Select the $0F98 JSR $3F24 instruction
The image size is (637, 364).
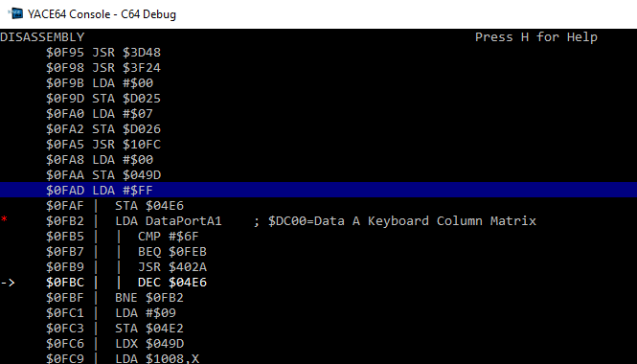click(x=103, y=67)
